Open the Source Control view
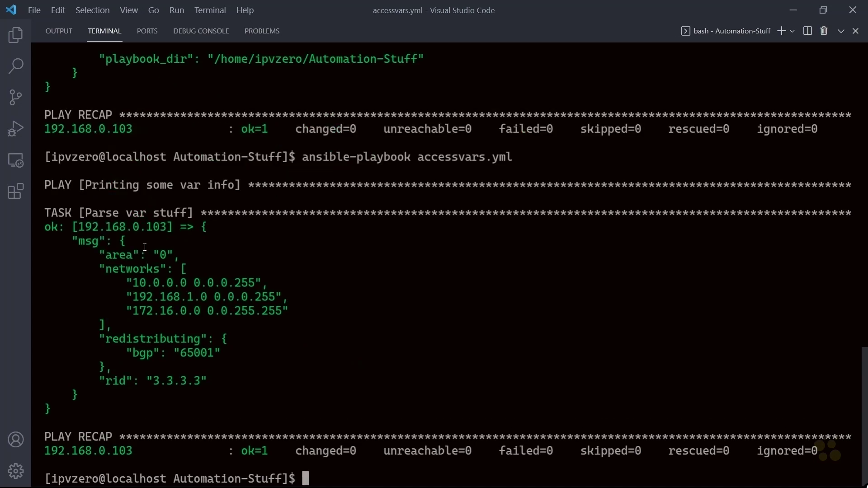The width and height of the screenshot is (868, 488). pyautogui.click(x=16, y=97)
